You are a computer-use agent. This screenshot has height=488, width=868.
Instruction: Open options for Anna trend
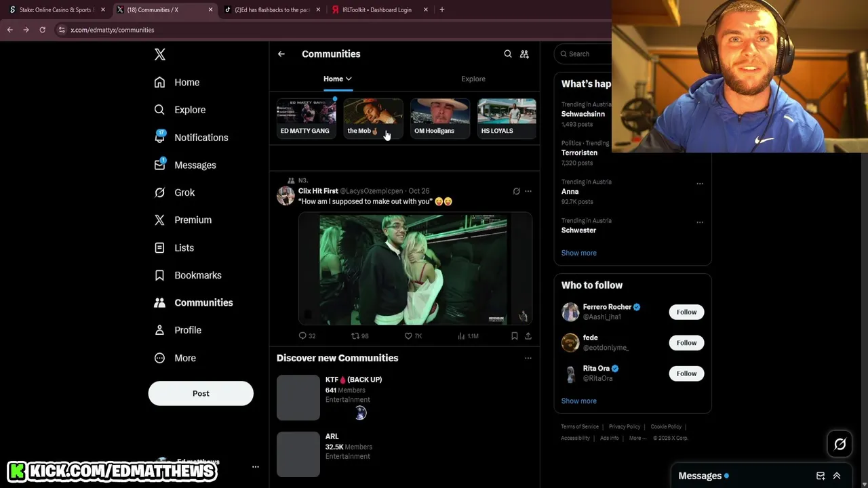coord(700,183)
